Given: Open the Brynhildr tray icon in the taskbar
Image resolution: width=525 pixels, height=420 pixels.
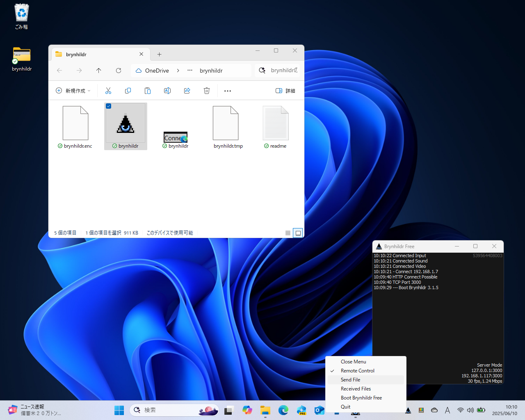Looking at the screenshot, I should tap(408, 410).
